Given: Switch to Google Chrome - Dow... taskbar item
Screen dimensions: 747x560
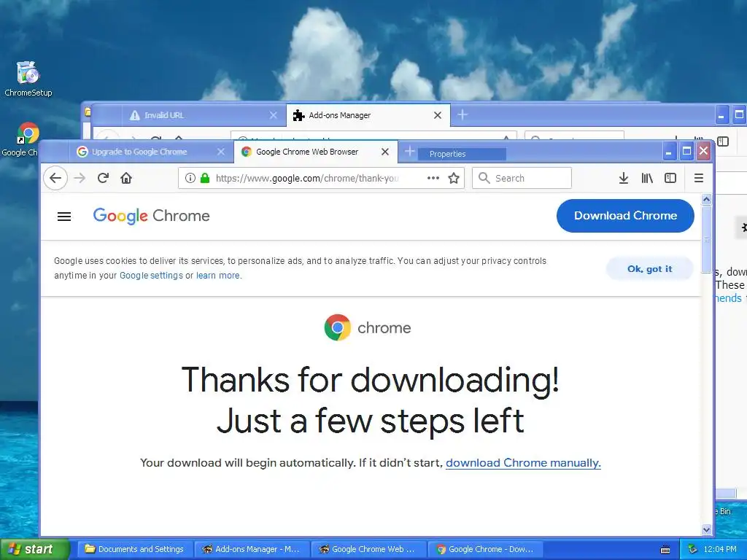Looking at the screenshot, I should click(485, 549).
